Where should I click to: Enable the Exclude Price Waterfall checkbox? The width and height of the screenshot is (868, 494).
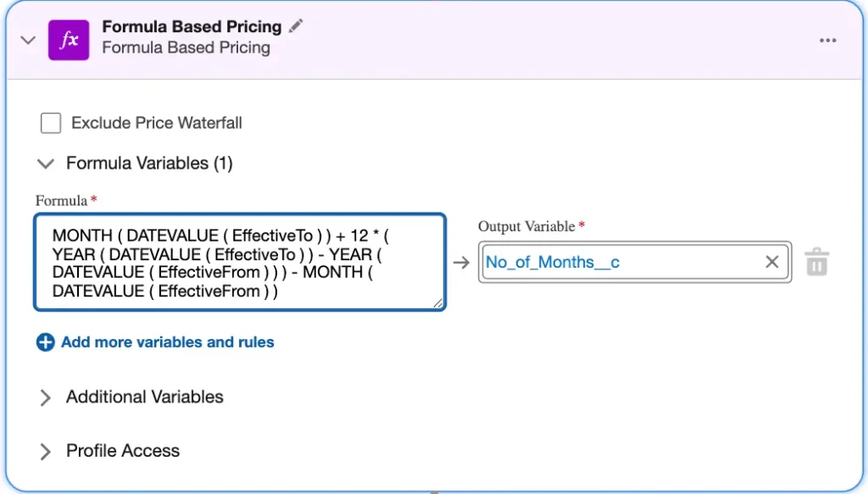(x=51, y=122)
